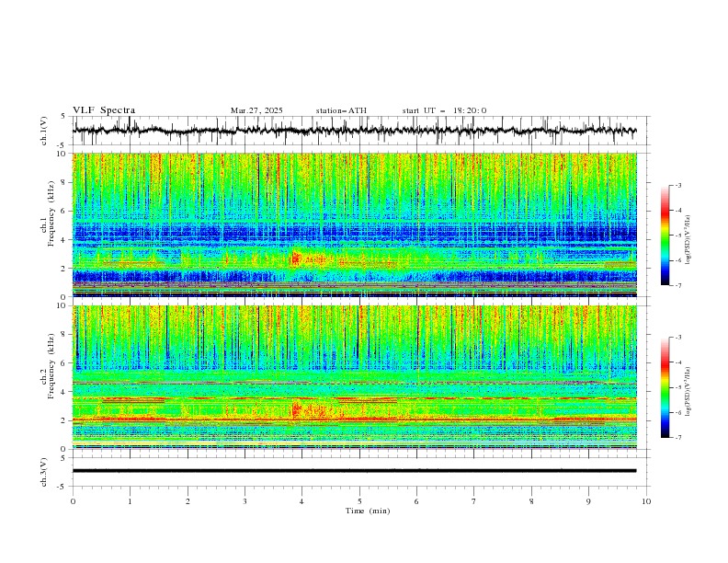This screenshot has height=563, width=728.
Task: Click the 'VLF Spectra' title text
Action: (x=104, y=110)
